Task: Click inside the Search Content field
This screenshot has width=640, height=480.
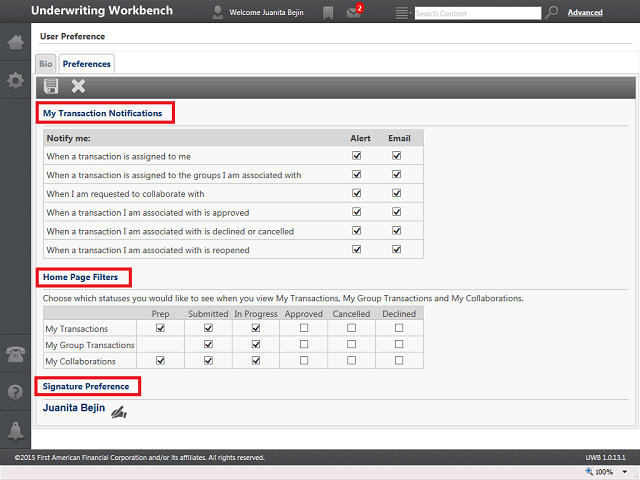Action: click(x=478, y=13)
